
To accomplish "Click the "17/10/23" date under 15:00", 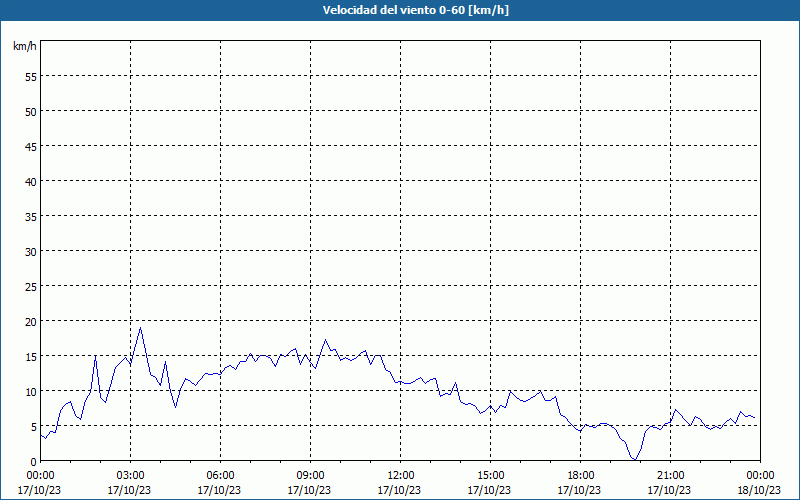I will coord(489,490).
